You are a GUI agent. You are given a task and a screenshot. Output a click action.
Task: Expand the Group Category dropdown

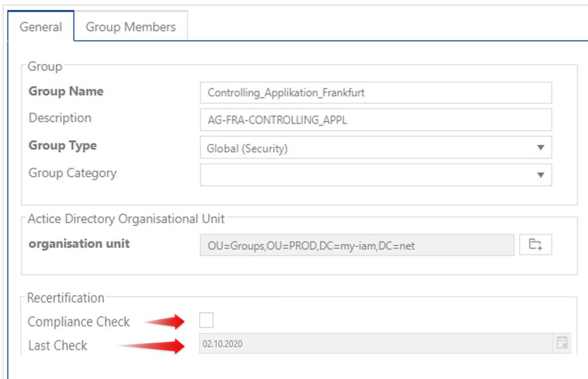pyautogui.click(x=540, y=175)
